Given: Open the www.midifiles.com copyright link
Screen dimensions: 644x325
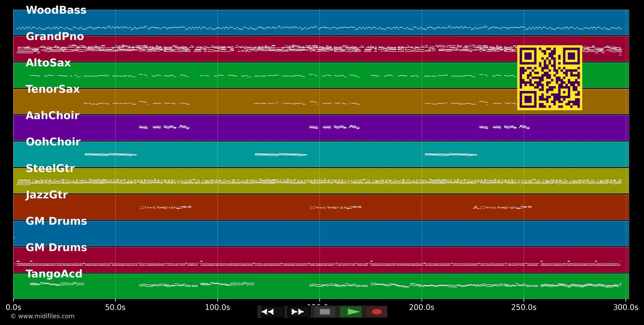Looking at the screenshot, I should [x=42, y=316].
